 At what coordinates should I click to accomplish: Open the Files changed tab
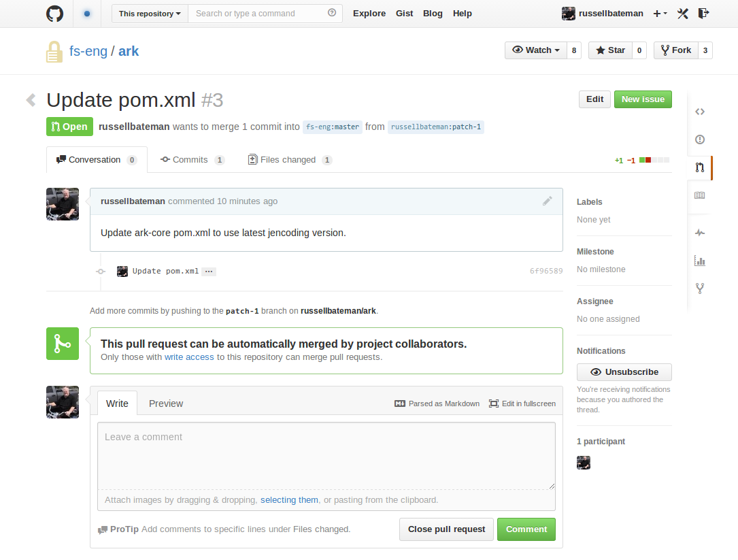[x=290, y=160]
